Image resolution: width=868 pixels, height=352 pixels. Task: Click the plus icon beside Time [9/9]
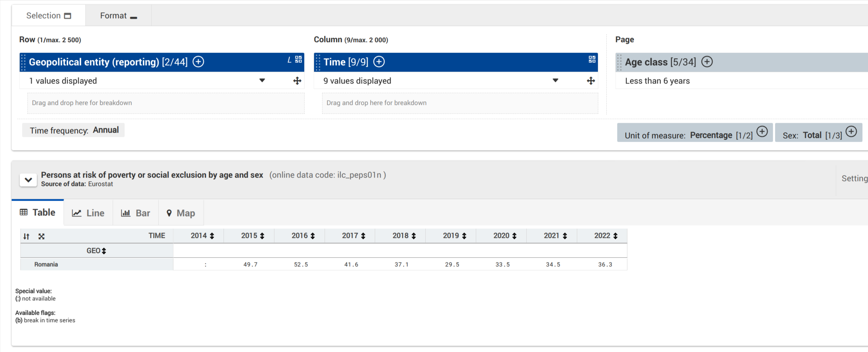(x=379, y=62)
